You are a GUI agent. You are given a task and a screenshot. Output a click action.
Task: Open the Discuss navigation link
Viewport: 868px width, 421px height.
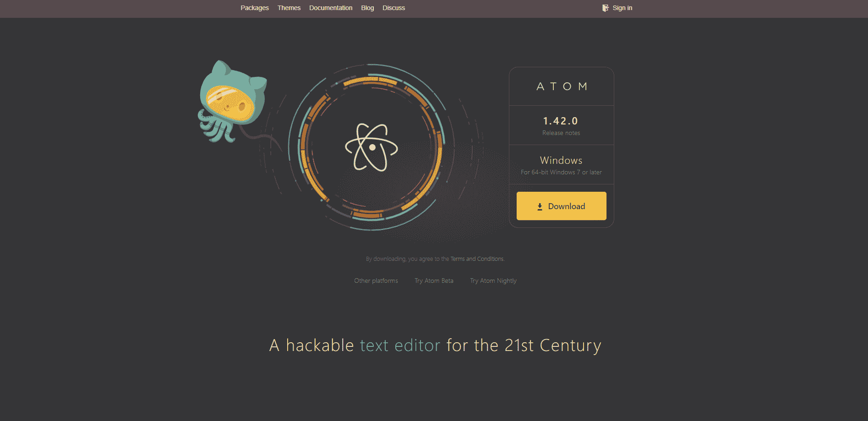click(394, 8)
